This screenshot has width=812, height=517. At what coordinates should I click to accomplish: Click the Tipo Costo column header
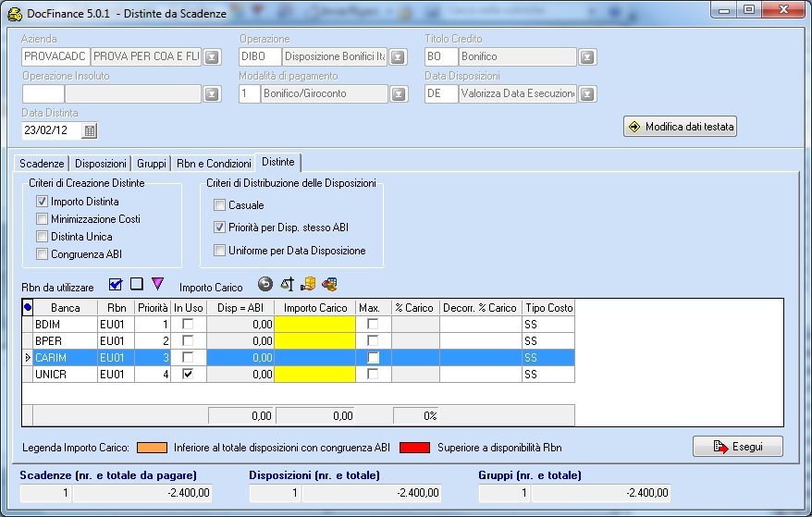(x=548, y=308)
